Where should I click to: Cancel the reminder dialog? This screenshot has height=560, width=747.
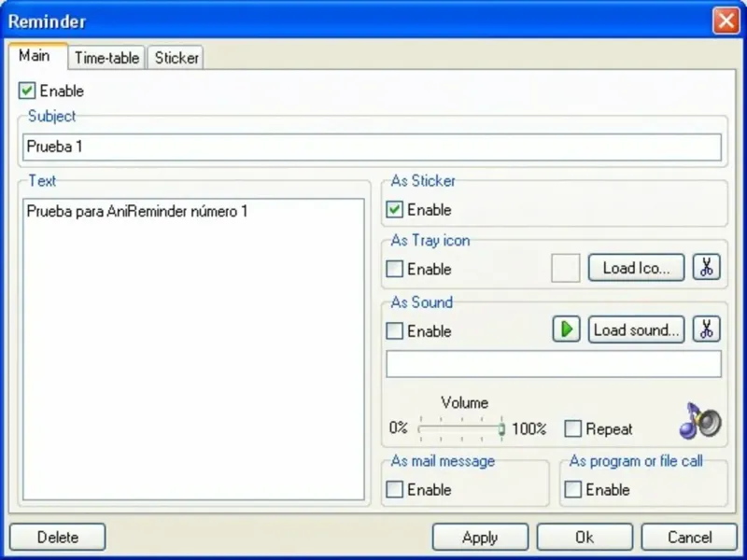coord(689,538)
